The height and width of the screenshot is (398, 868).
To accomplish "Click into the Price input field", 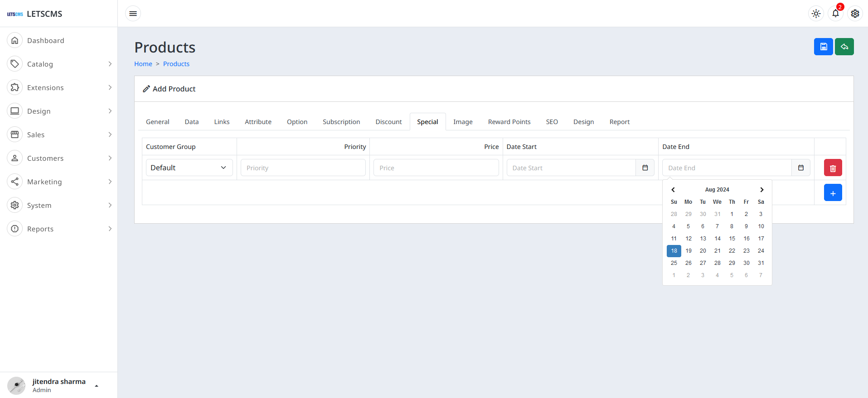I will (436, 168).
